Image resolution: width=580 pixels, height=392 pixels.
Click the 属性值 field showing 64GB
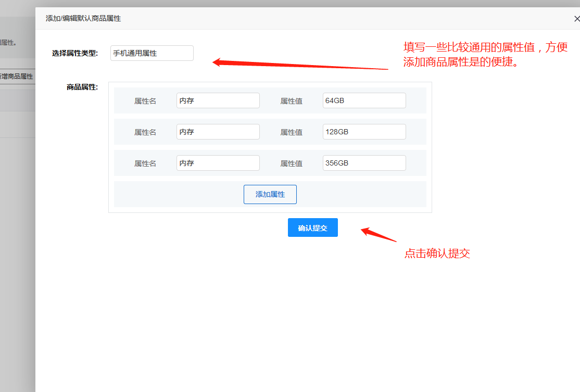click(364, 100)
